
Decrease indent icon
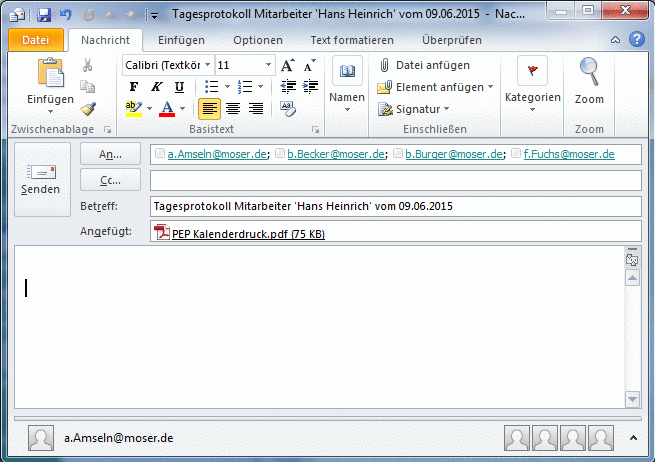[x=288, y=87]
